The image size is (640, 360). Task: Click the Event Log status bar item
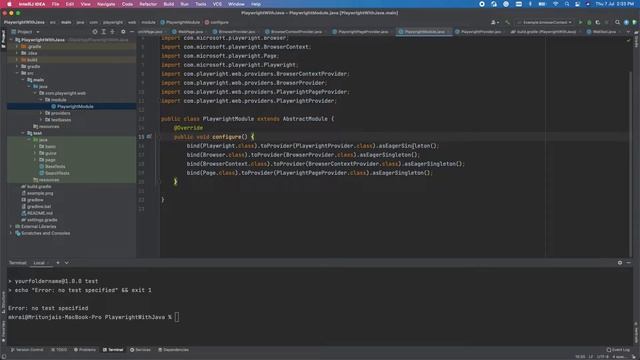[618, 350]
